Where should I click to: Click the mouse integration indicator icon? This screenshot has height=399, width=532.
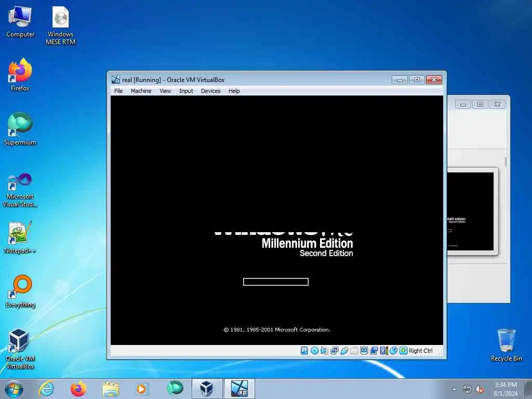click(x=394, y=351)
